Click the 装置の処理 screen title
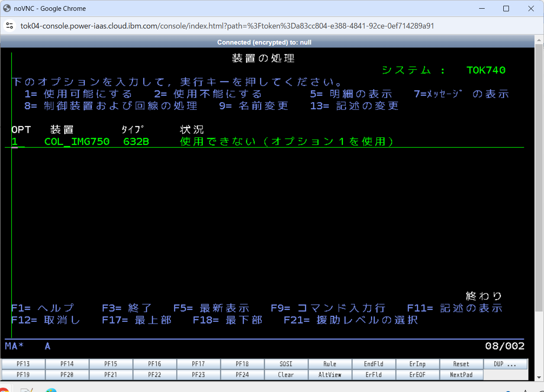The image size is (544, 392). [264, 58]
